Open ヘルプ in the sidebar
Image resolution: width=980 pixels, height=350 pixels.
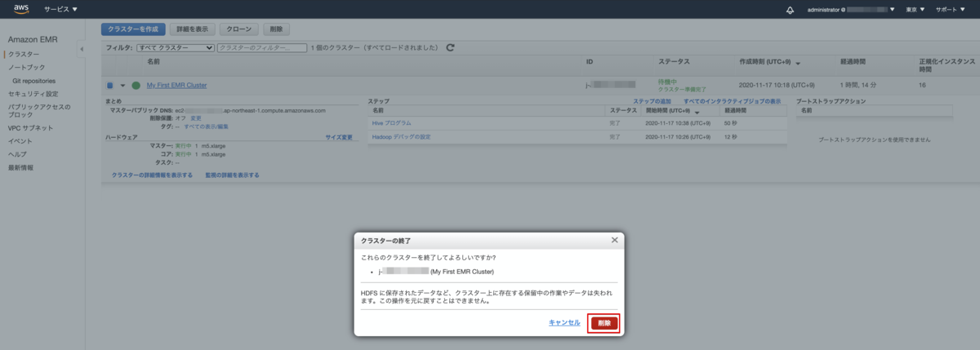[x=17, y=154]
